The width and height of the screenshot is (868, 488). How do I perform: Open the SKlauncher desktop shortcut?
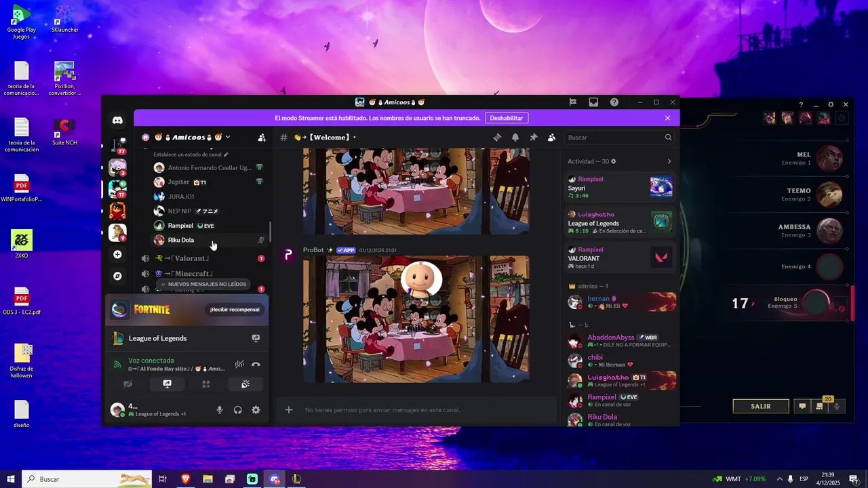click(64, 19)
